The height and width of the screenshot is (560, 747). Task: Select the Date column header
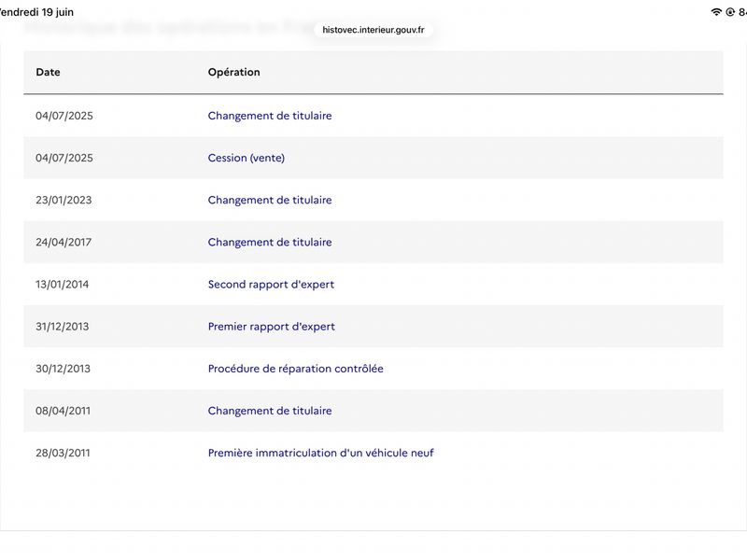48,72
